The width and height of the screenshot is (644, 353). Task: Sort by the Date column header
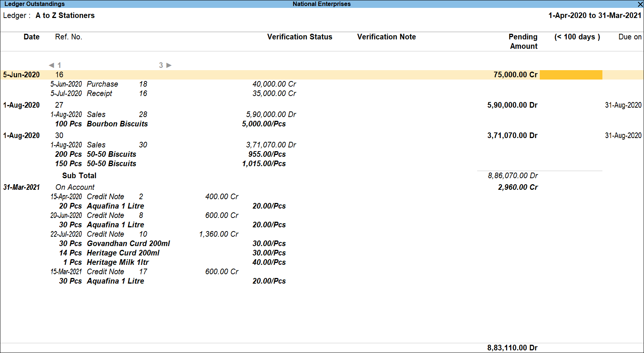coord(31,37)
